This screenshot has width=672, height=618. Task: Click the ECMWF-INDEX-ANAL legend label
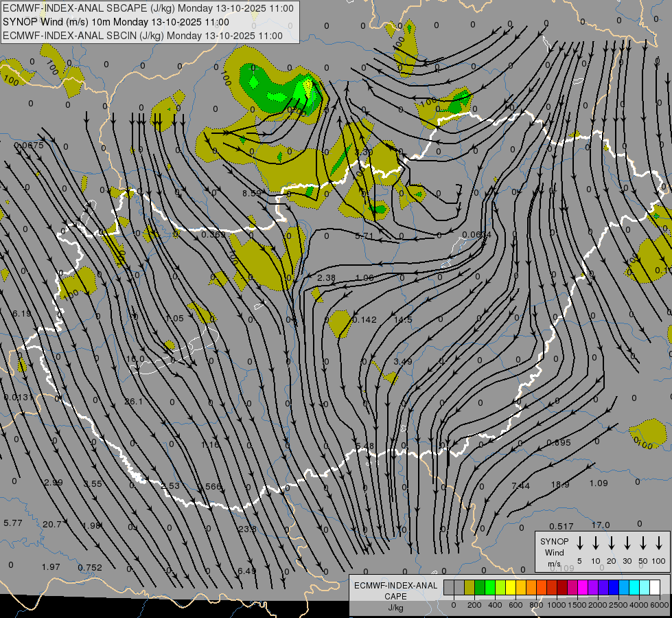395,586
